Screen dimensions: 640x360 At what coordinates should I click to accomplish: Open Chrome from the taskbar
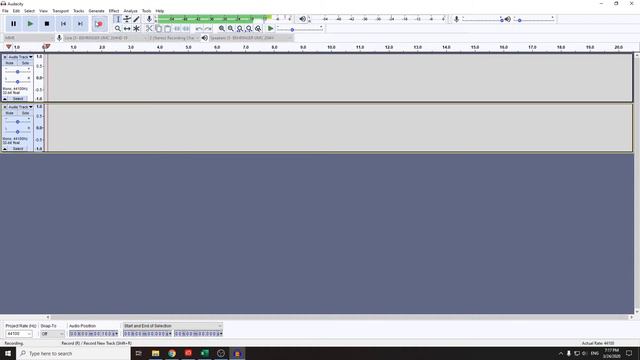coord(172,353)
